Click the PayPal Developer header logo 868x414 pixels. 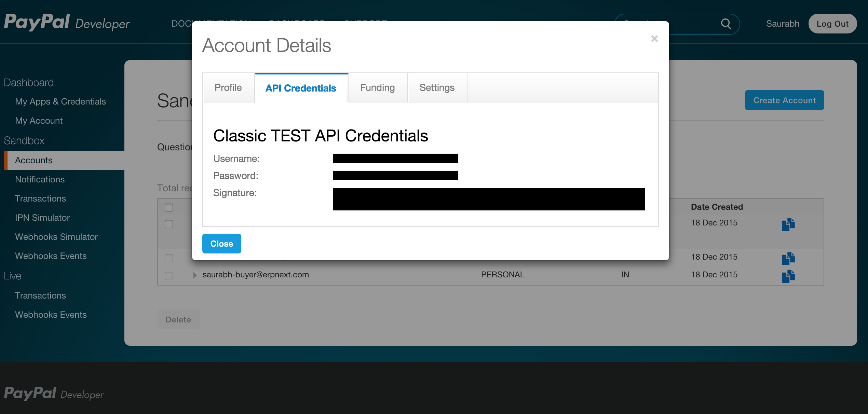(67, 23)
